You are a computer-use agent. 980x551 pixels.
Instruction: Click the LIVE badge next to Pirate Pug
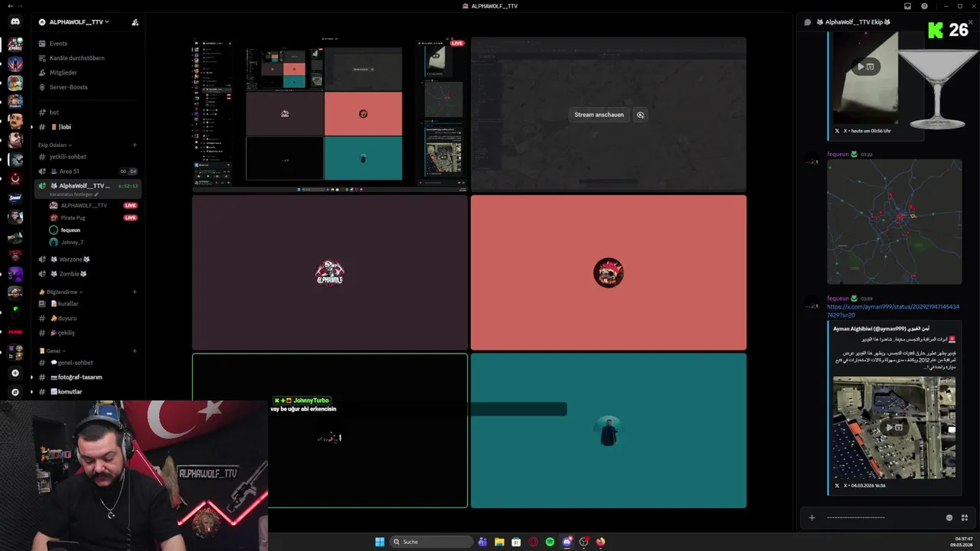[x=131, y=218]
